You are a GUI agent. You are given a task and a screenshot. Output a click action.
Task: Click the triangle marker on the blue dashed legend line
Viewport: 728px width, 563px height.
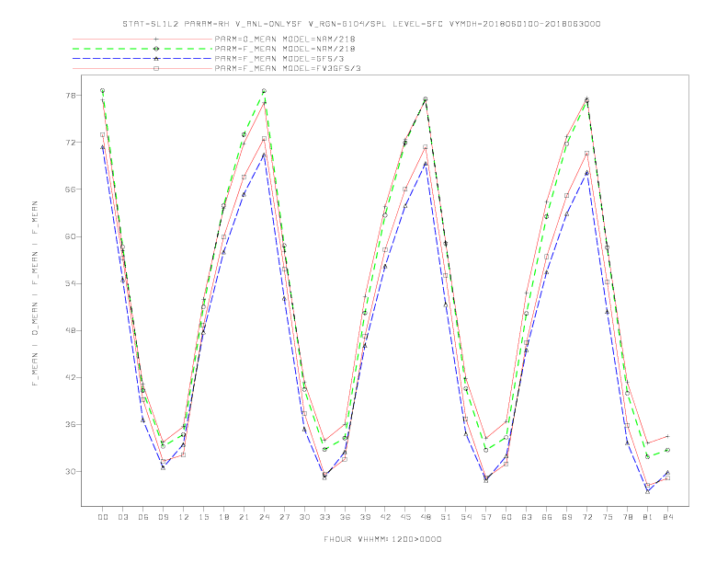click(156, 59)
